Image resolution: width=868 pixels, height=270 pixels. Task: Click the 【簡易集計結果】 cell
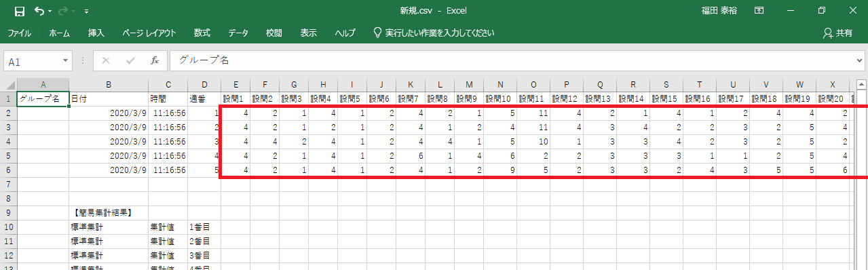tap(109, 213)
